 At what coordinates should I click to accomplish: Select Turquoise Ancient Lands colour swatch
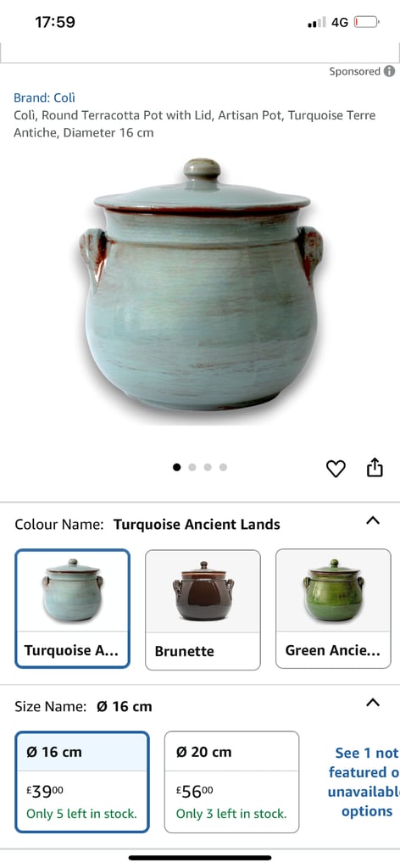[x=73, y=609]
